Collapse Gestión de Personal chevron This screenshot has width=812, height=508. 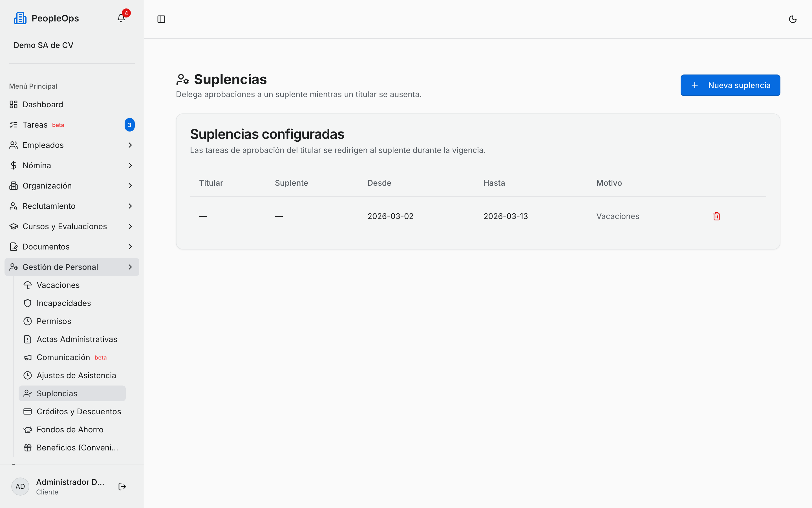[x=130, y=267]
